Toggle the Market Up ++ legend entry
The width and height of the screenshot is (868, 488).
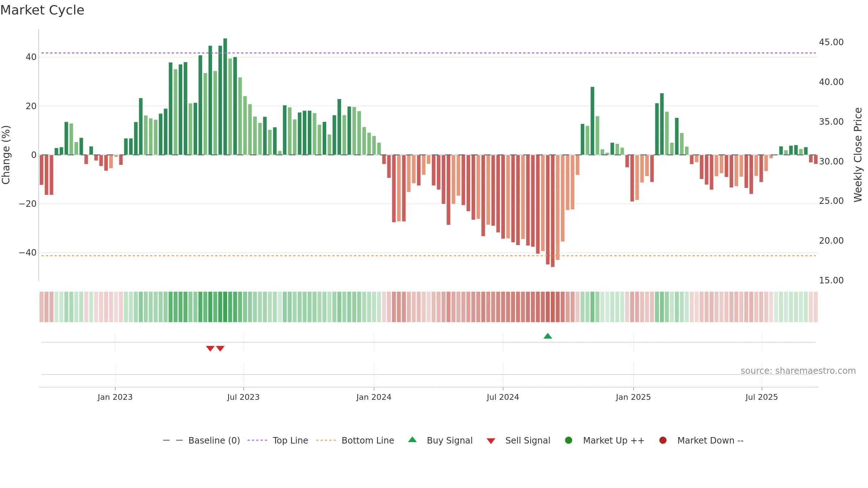click(x=605, y=440)
